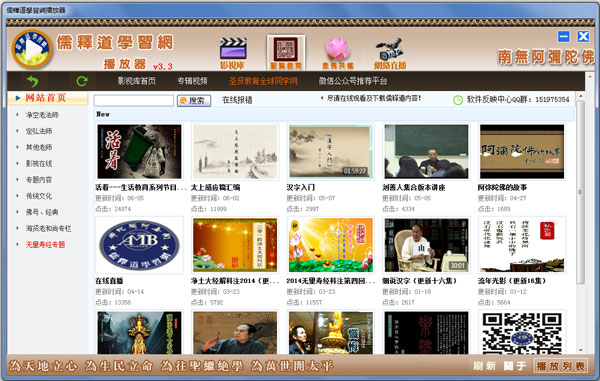The image size is (600, 381).
Task: Open the 影视库首页 tab
Action: pyautogui.click(x=137, y=81)
